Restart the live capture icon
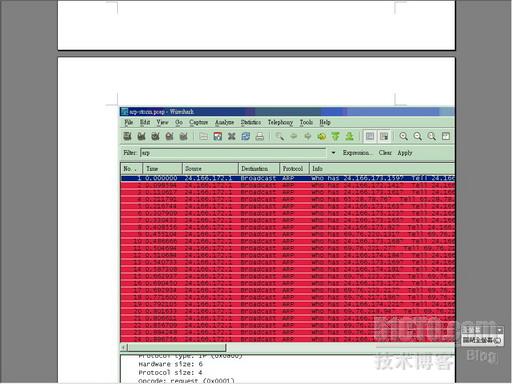The width and height of the screenshot is (512, 384). click(183, 136)
